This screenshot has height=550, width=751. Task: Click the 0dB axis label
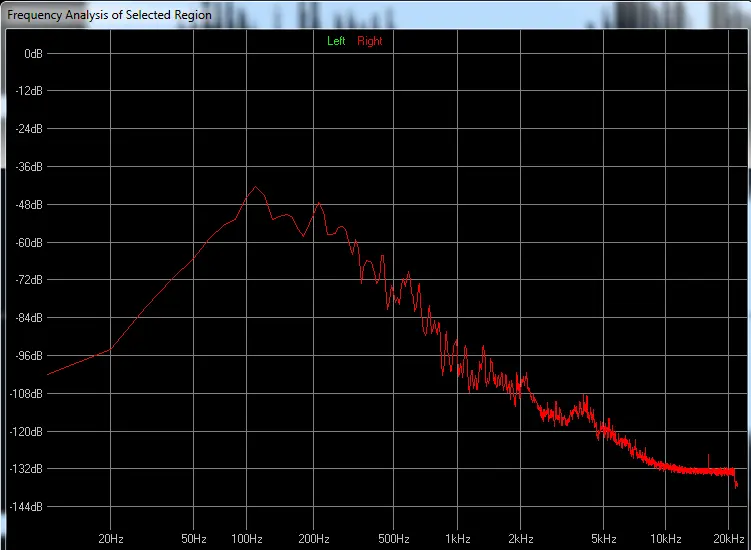pyautogui.click(x=34, y=54)
